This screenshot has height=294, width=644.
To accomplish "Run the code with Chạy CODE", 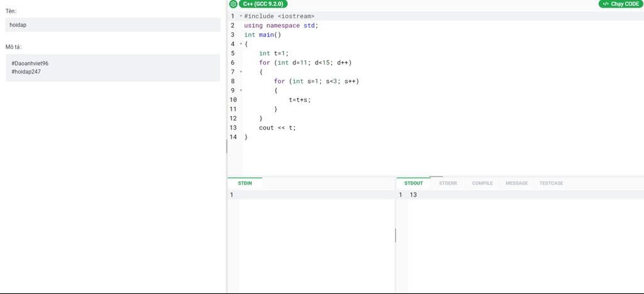I will point(621,4).
